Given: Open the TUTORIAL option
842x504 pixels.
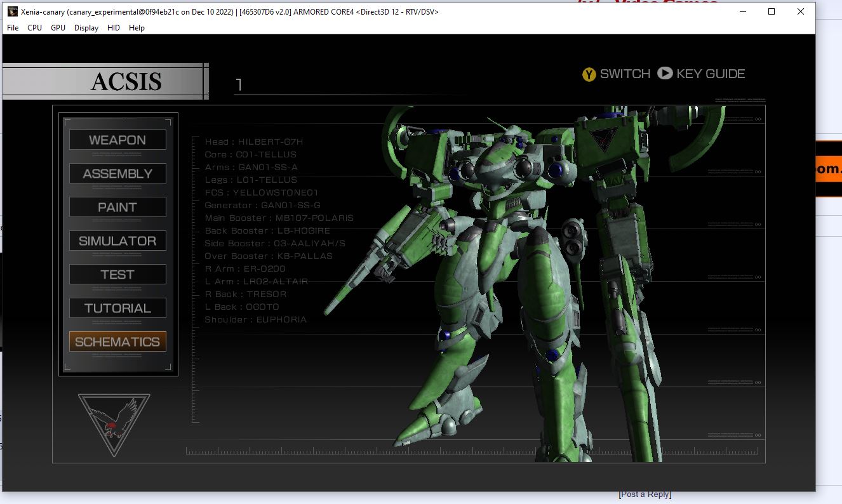Looking at the screenshot, I should [x=117, y=308].
